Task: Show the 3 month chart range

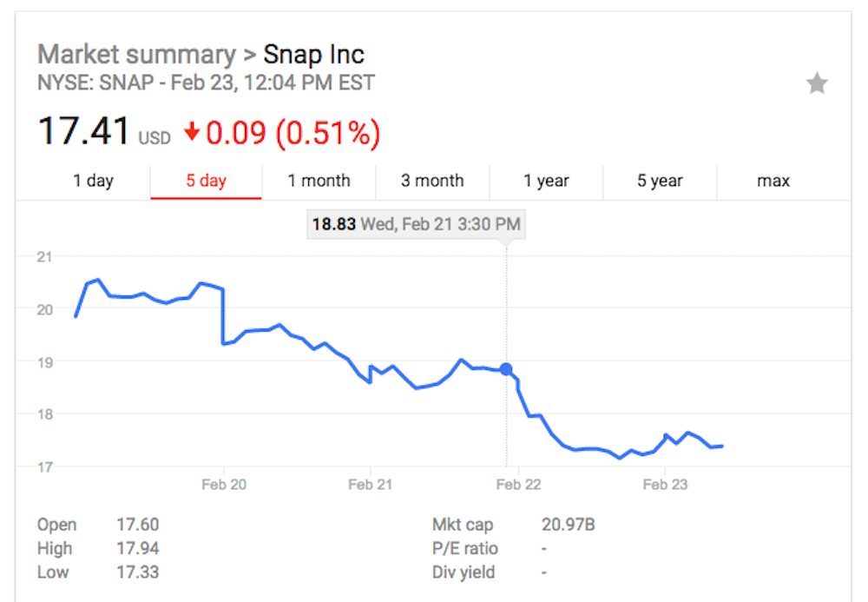Action: pyautogui.click(x=432, y=181)
